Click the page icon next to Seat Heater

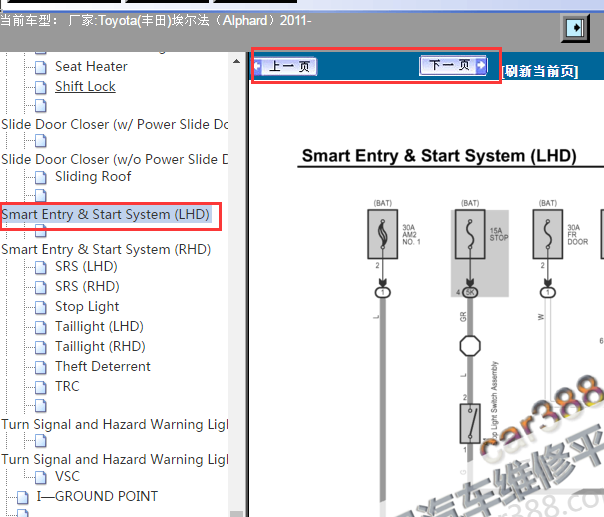tap(41, 67)
